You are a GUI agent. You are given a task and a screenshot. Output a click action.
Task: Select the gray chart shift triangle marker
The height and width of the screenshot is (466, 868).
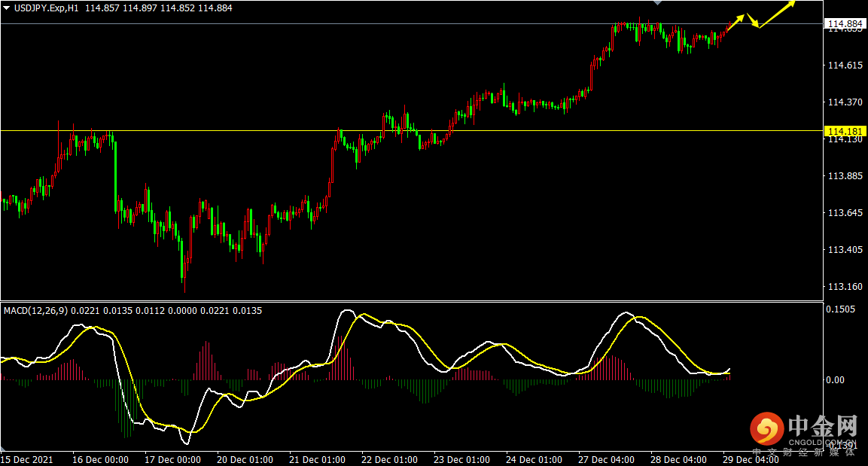658,3
